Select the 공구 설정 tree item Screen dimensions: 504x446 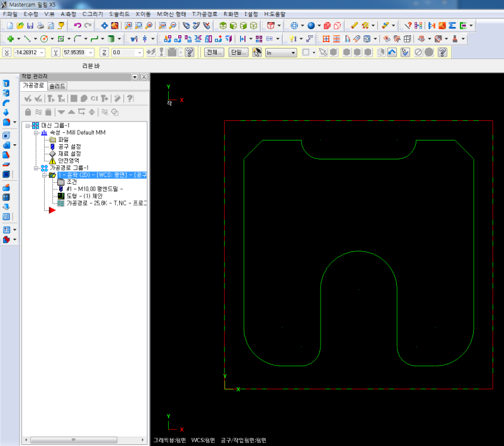click(69, 147)
